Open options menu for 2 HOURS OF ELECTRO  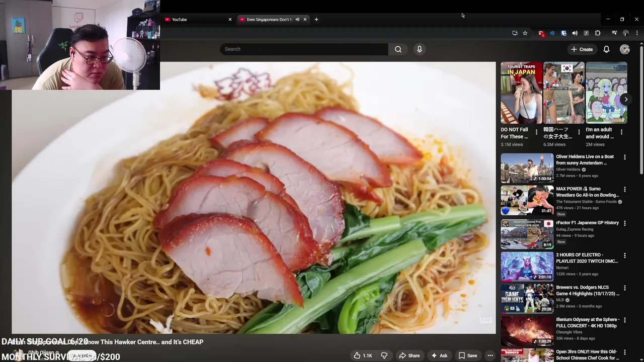(x=625, y=255)
